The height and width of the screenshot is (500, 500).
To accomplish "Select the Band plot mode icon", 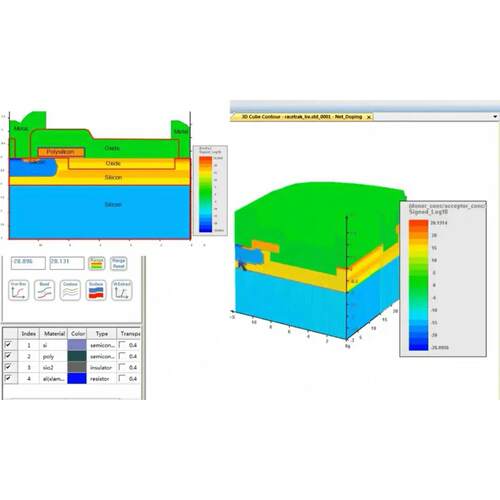I will pyautogui.click(x=44, y=290).
